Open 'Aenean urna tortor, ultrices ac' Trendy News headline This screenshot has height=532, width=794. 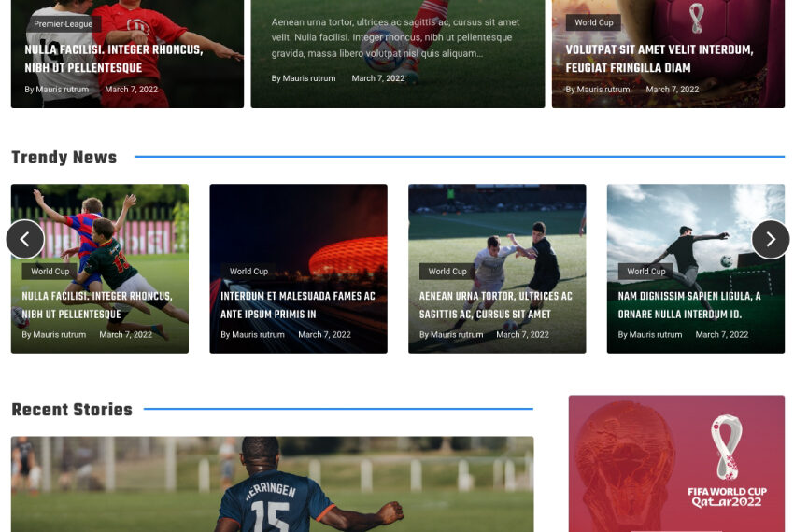[495, 305]
